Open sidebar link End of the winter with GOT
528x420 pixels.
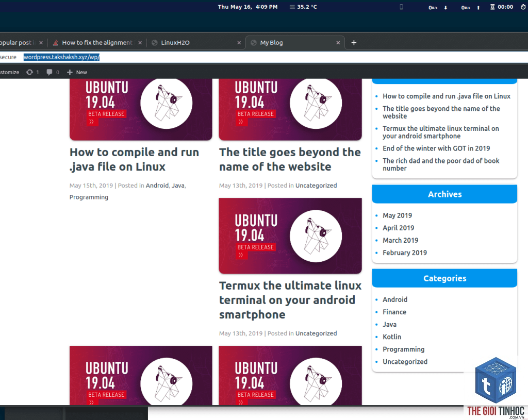coord(436,148)
